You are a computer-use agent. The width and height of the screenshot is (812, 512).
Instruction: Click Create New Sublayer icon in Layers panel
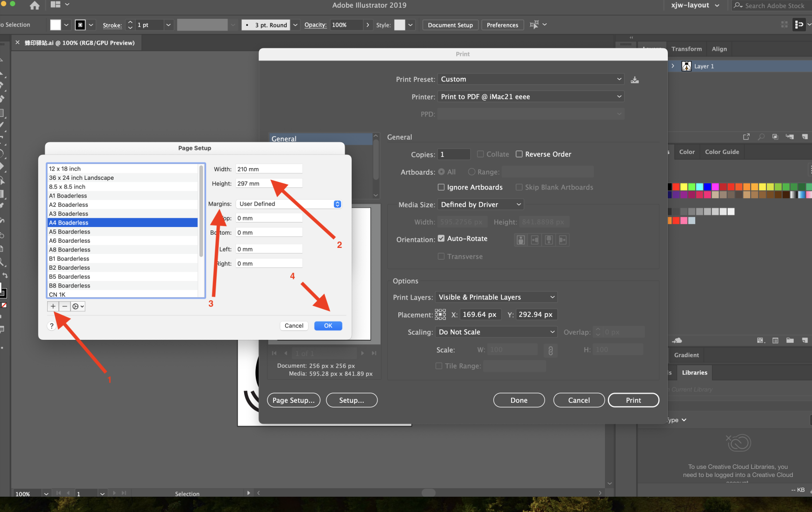pos(790,137)
